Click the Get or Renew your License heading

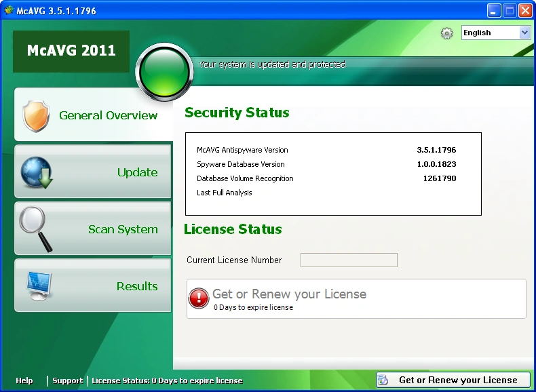point(289,294)
